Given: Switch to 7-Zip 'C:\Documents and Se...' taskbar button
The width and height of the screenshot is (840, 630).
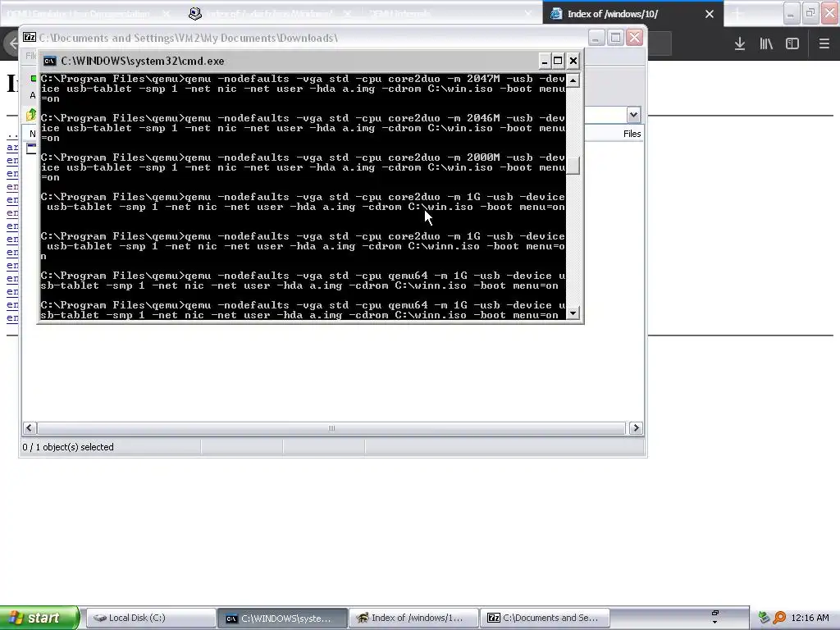Looking at the screenshot, I should 546,618.
